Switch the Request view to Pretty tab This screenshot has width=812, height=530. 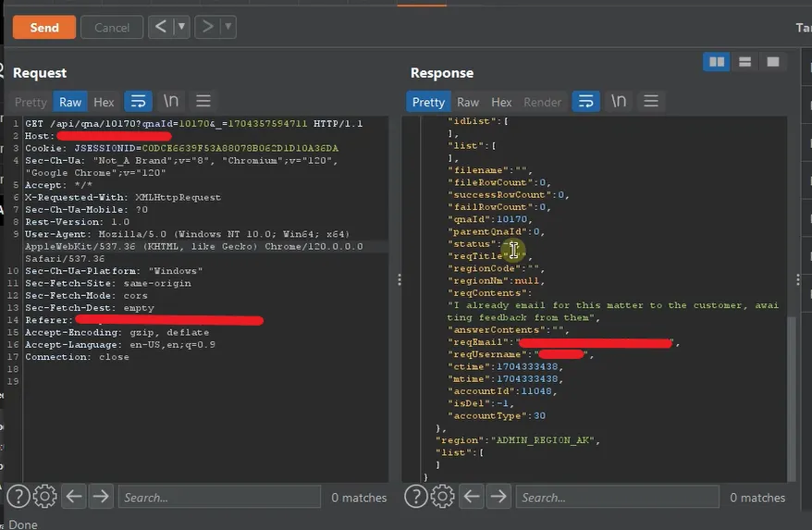31,102
